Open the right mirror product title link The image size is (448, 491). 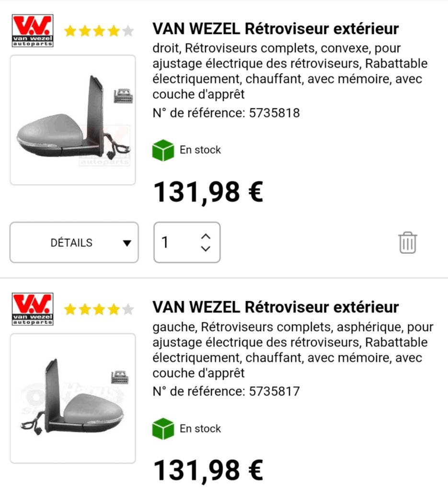[x=276, y=29]
